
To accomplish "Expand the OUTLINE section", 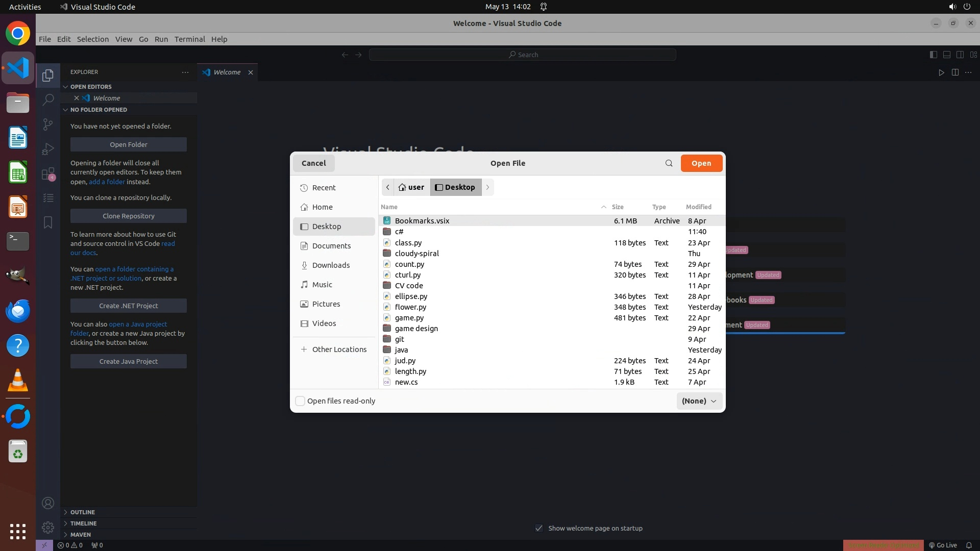I will [x=82, y=512].
